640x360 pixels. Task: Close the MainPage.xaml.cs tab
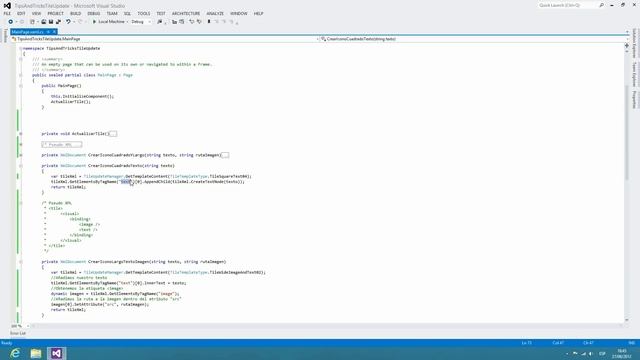click(54, 32)
